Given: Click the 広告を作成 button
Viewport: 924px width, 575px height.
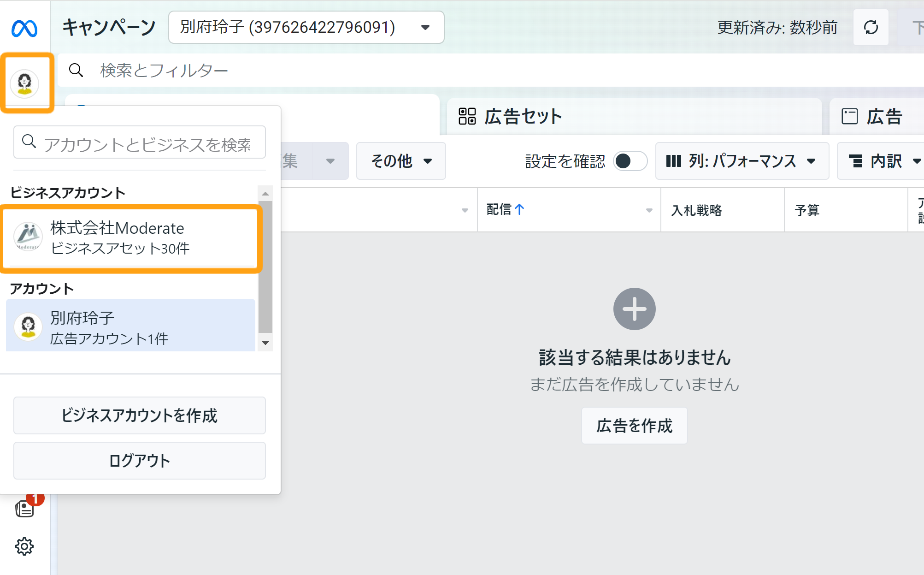Looking at the screenshot, I should coord(634,426).
